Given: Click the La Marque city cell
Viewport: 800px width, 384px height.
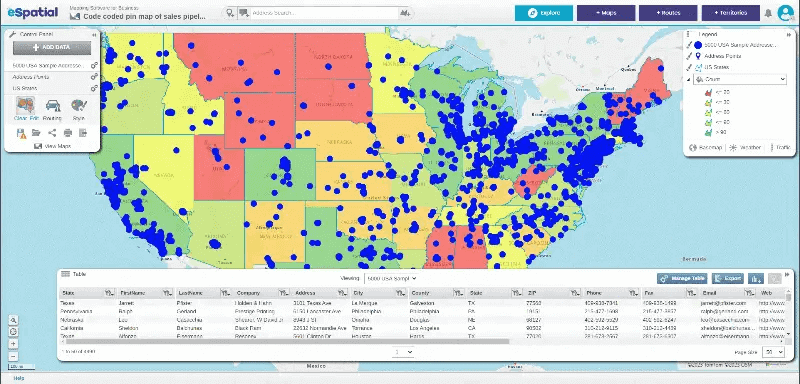Looking at the screenshot, I should [x=364, y=303].
